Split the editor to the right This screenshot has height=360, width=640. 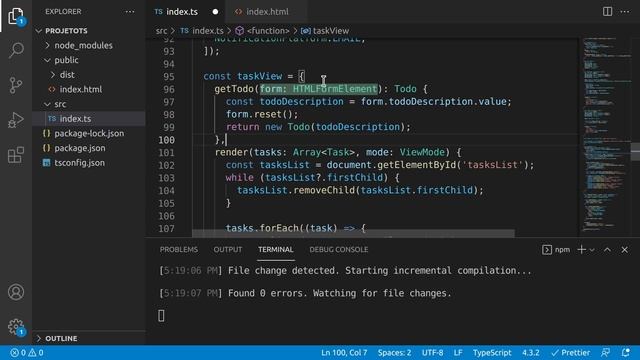607,11
